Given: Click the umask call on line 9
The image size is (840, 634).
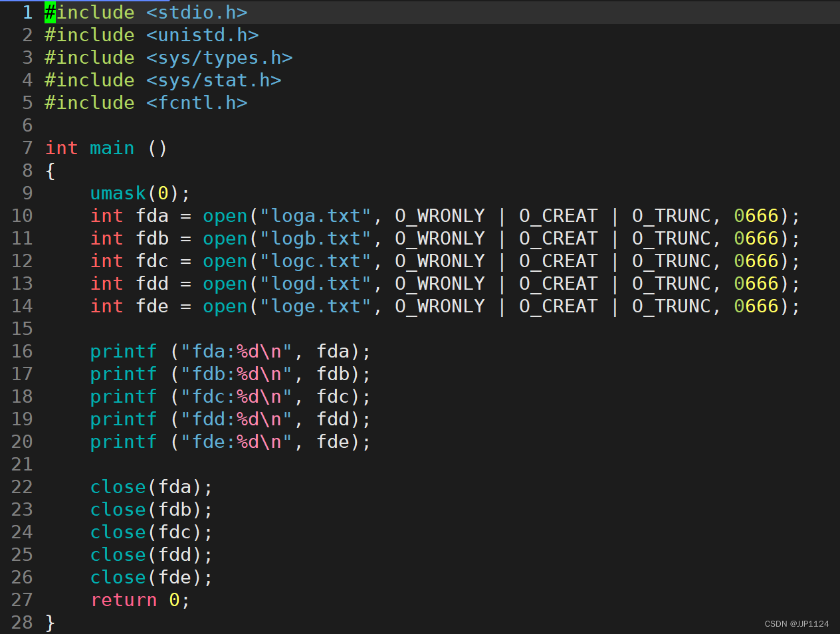Looking at the screenshot, I should pos(118,193).
